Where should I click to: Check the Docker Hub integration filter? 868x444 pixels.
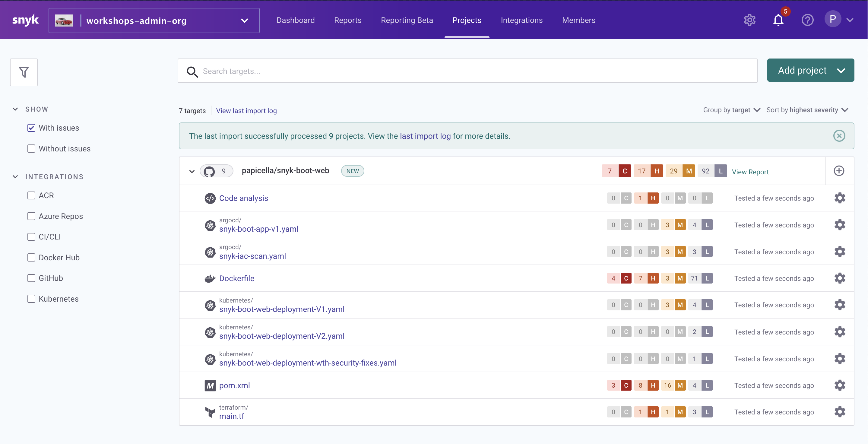[31, 257]
